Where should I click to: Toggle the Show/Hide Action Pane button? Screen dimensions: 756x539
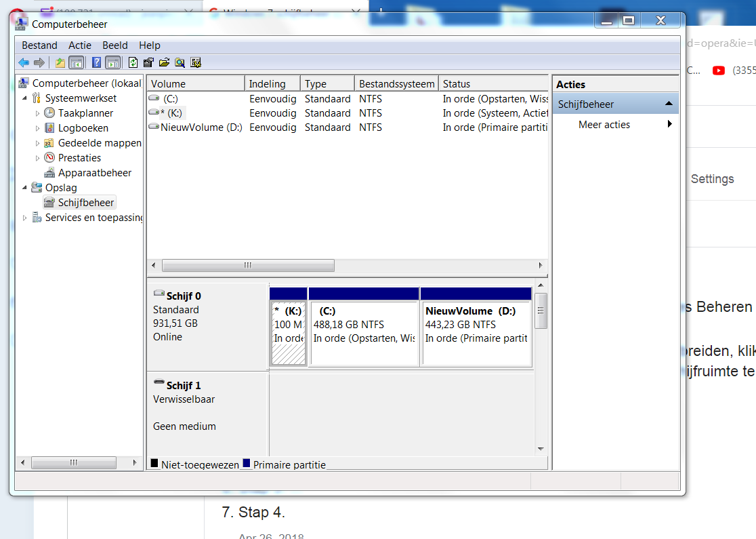pyautogui.click(x=113, y=63)
